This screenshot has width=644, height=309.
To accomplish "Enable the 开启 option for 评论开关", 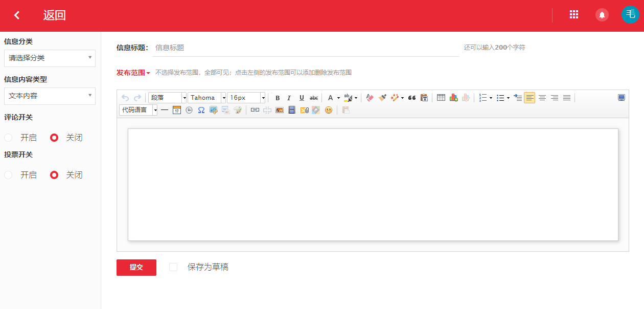I will point(8,137).
